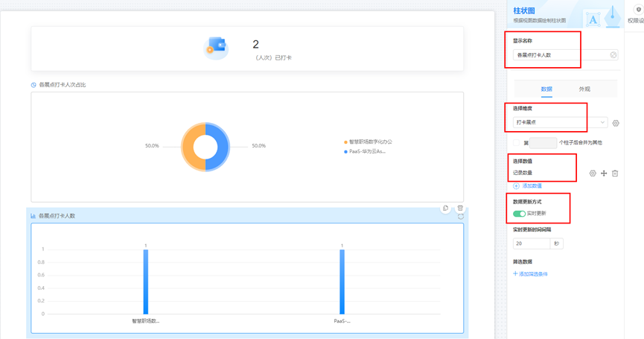Click the wallet icon in 已打卡 card
Viewport: 644px width, 339px height.
(217, 48)
